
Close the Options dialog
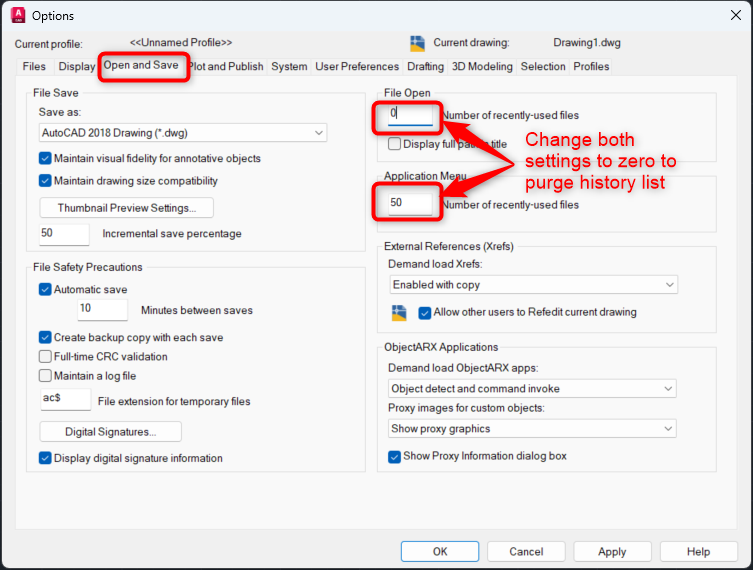[735, 15]
